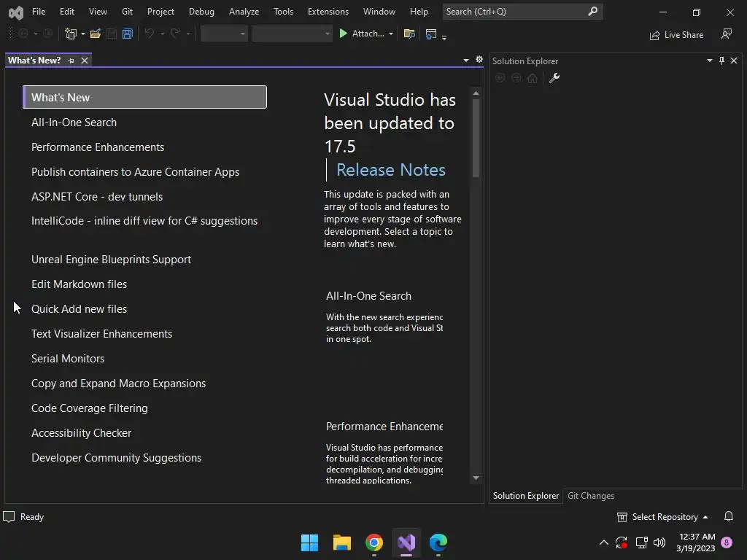Open Google Chrome from taskbar

pyautogui.click(x=374, y=542)
